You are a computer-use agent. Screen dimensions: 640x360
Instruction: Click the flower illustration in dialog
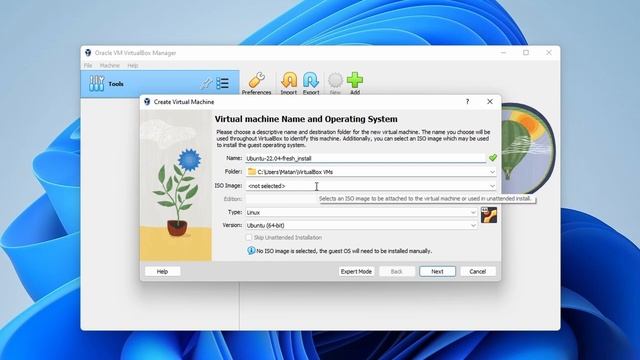click(x=176, y=185)
